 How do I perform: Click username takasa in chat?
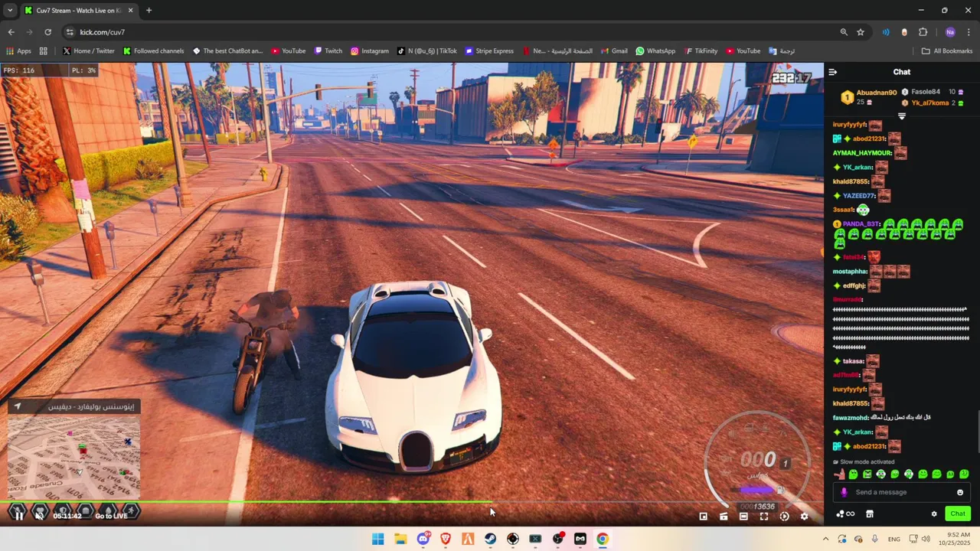[x=853, y=361]
